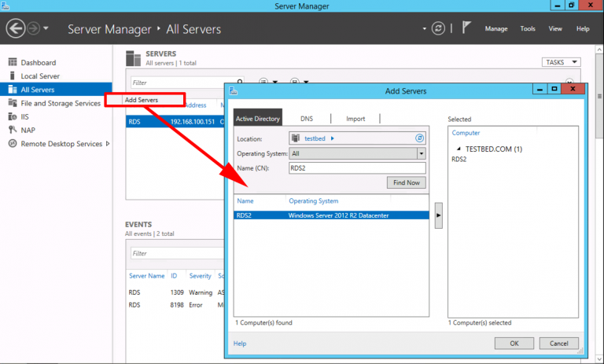Click Cancel in Add Servers dialog
The height and width of the screenshot is (364, 604).
558,344
